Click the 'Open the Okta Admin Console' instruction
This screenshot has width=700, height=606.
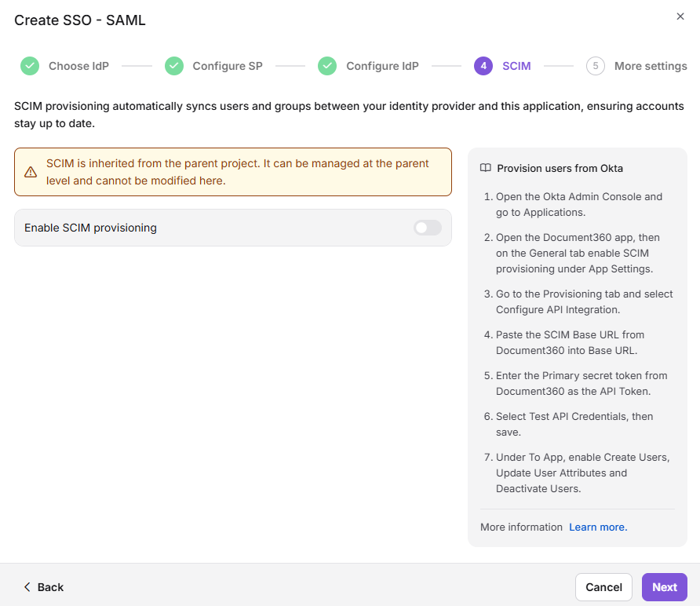coord(578,205)
